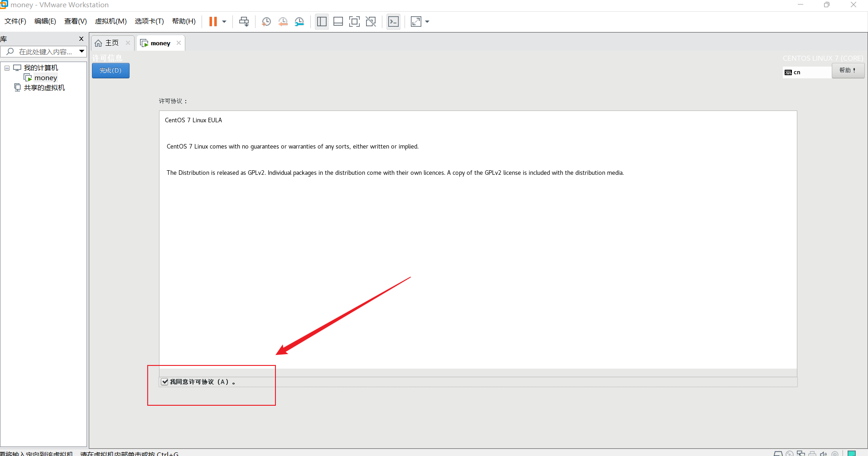Close the library panel
The image size is (868, 456).
(x=81, y=39)
